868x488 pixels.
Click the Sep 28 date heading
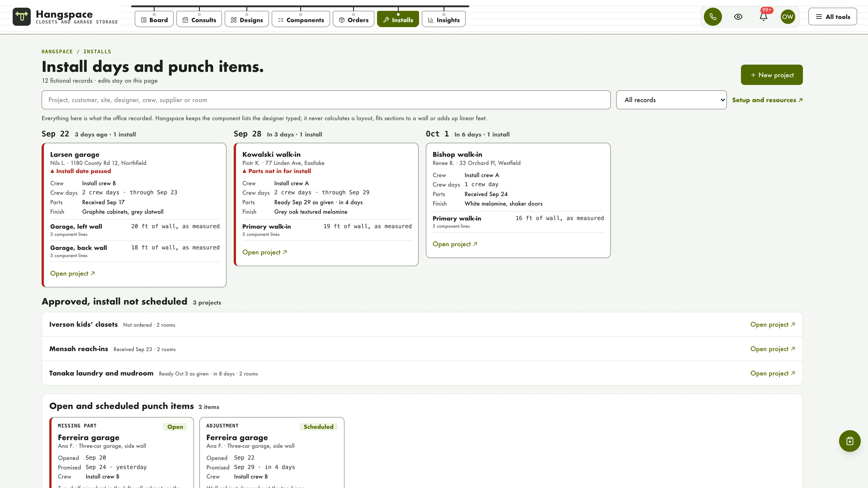click(247, 134)
